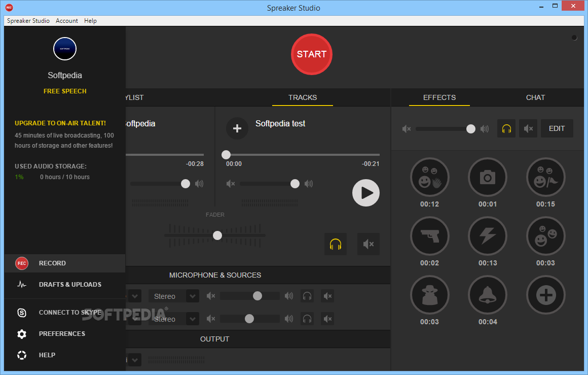Click effects volume slider knob

point(470,129)
